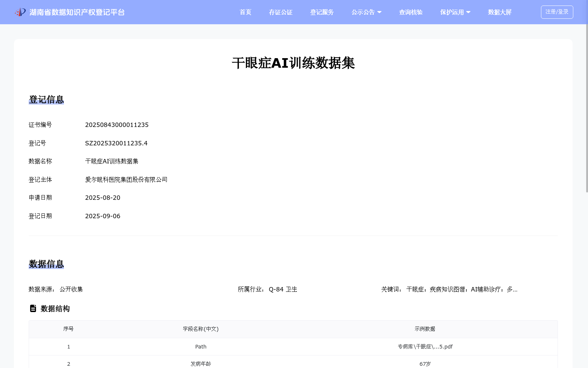Select certificate number 20250843000011235
The height and width of the screenshot is (368, 588).
click(117, 125)
